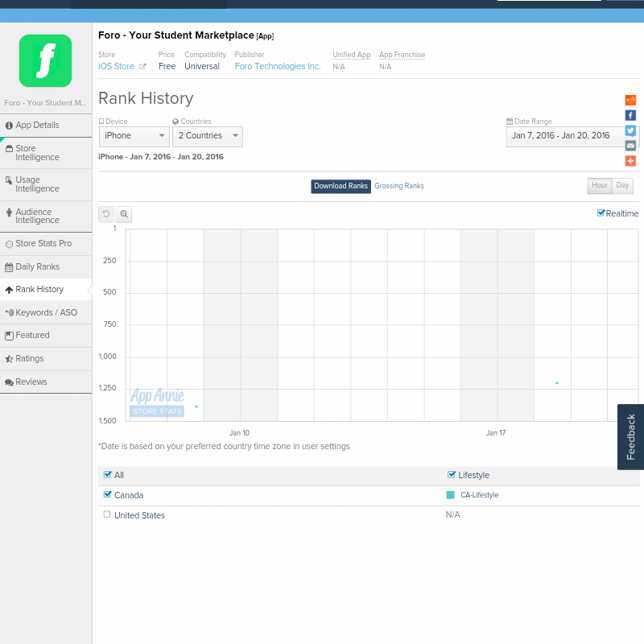Select Hour granularity

(x=600, y=186)
